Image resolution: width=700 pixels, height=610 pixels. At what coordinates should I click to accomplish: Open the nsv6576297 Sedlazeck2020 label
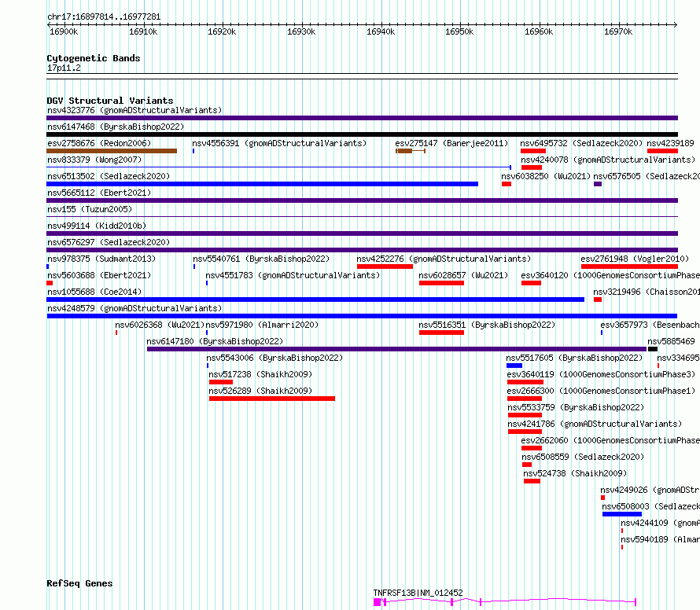click(109, 242)
